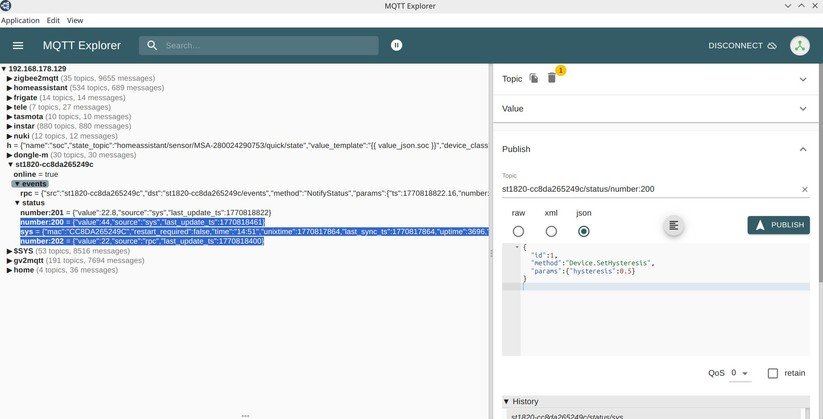Clear the publish topic field
The height and width of the screenshot is (419, 823).
(805, 190)
